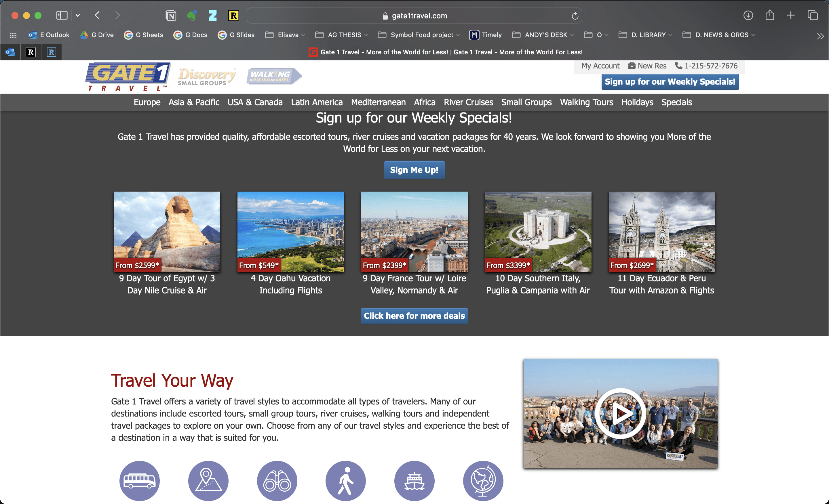Image resolution: width=829 pixels, height=504 pixels.
Task: Click the Evernote elephant extension icon
Action: [192, 16]
